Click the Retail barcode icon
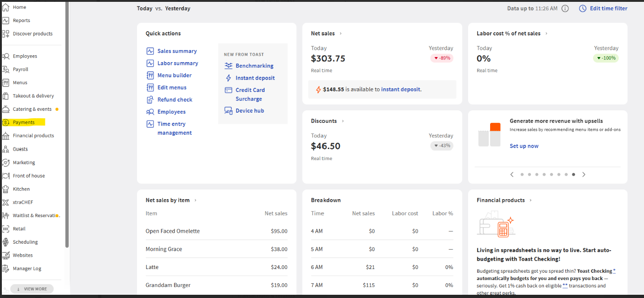The height and width of the screenshot is (298, 644). 6,229
